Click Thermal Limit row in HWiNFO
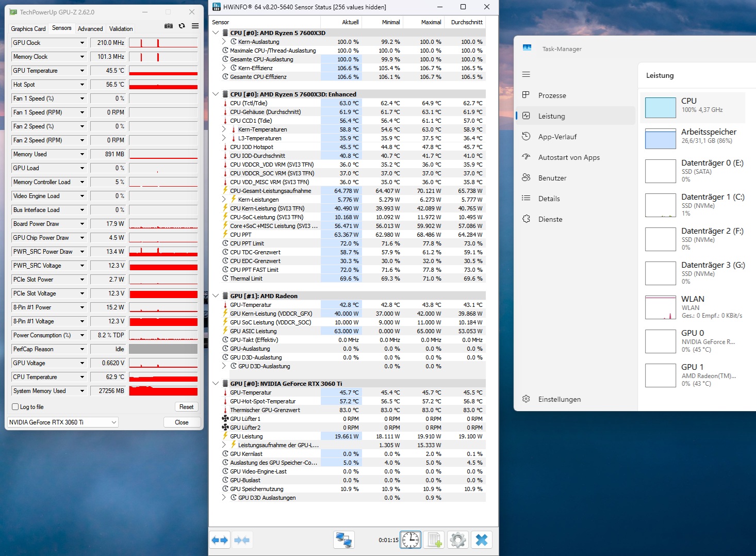Viewport: 756px width, 556px height. pyautogui.click(x=353, y=279)
